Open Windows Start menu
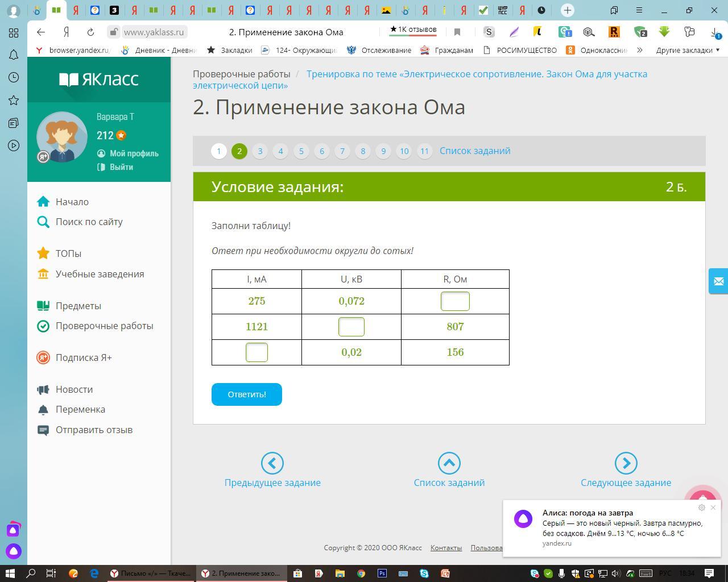The width and height of the screenshot is (728, 582). click(x=10, y=573)
